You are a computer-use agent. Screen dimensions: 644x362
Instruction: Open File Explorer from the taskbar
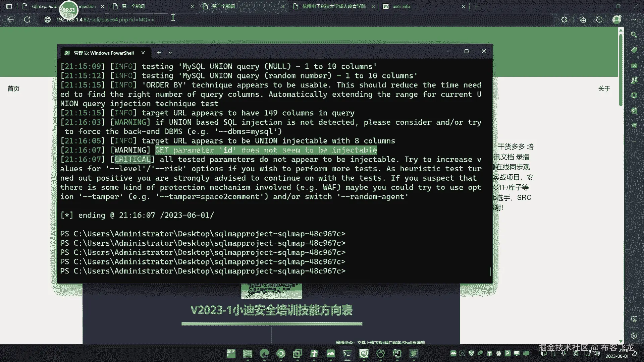coord(248,353)
